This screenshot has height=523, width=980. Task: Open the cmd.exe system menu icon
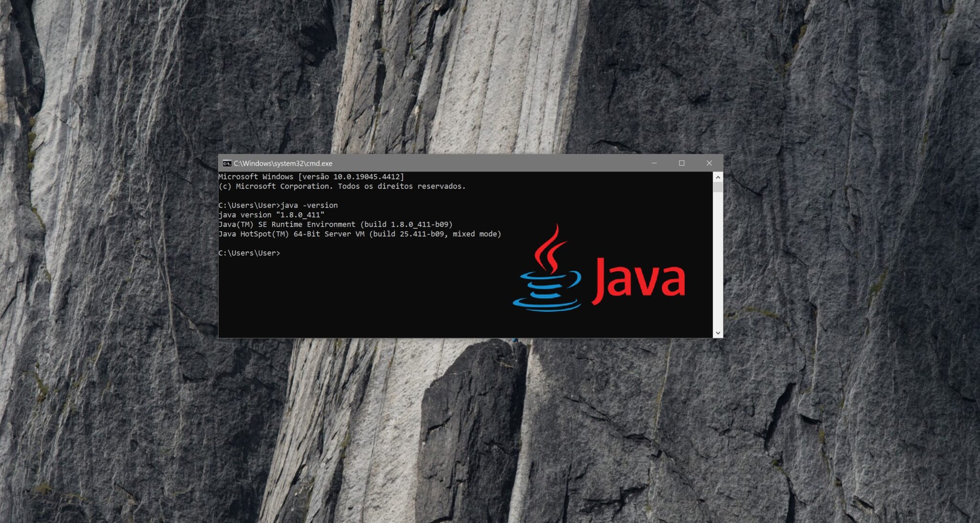point(227,163)
